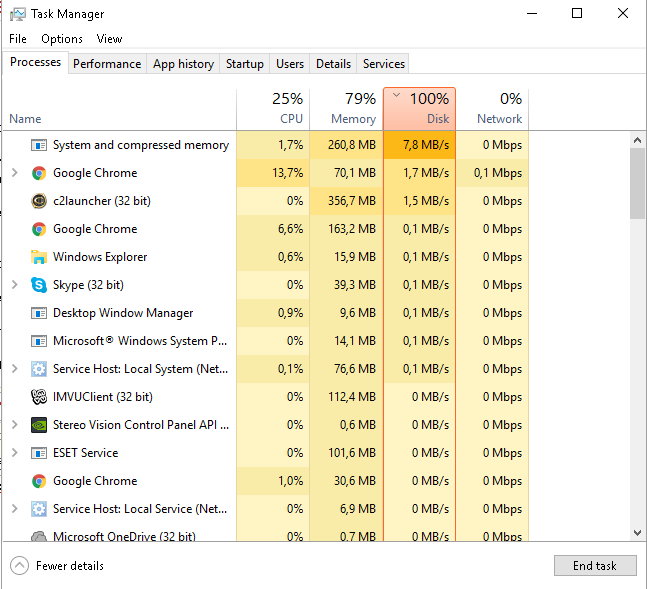Viewport: 647px width, 589px height.
Task: Collapse view with Fewer details
Action: tap(60, 566)
